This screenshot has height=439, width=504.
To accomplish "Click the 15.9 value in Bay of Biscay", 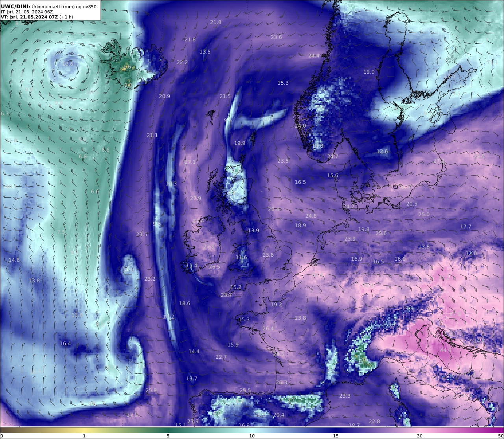I will 233,345.
